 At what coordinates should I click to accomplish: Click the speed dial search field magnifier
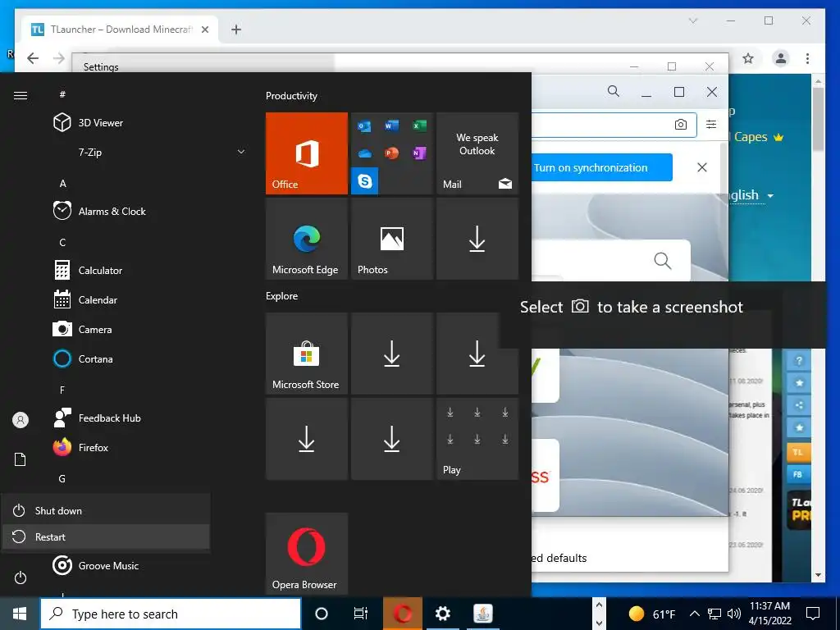(663, 261)
